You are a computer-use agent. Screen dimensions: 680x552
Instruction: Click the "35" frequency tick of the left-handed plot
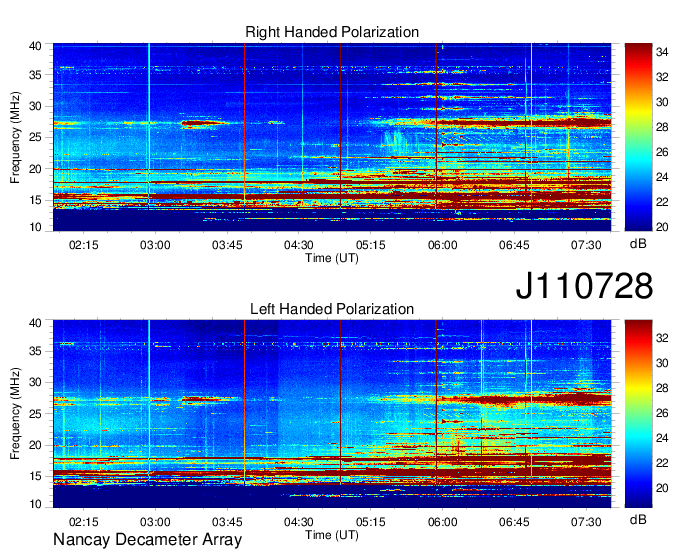click(x=35, y=351)
